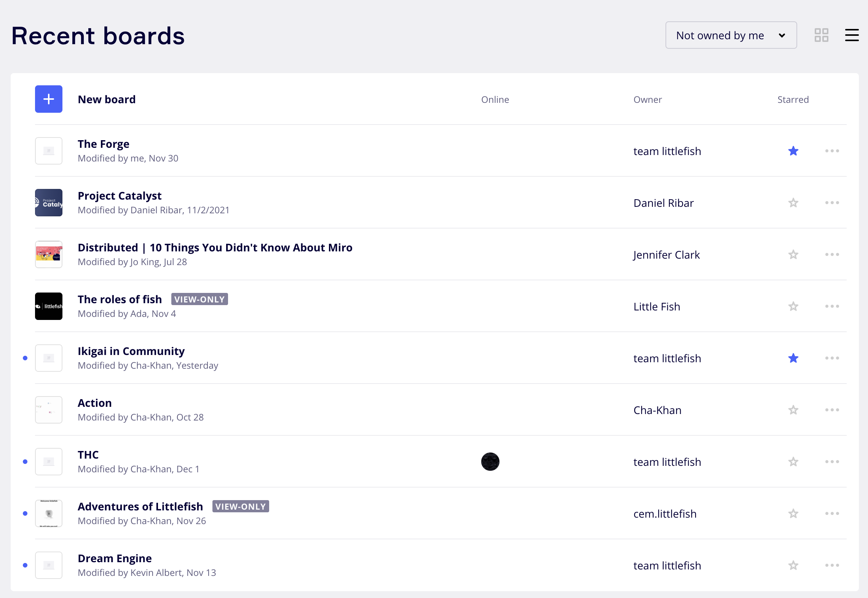Unstar The Forge board
The image size is (868, 598).
coord(793,151)
